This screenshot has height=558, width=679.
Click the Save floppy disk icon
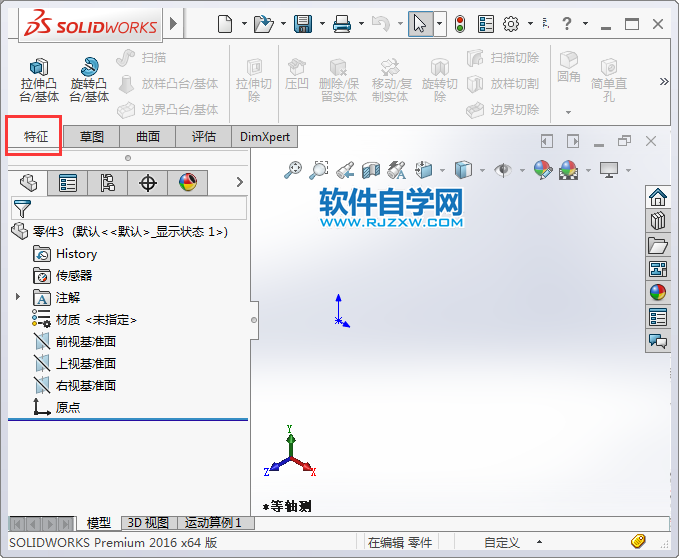[303, 24]
